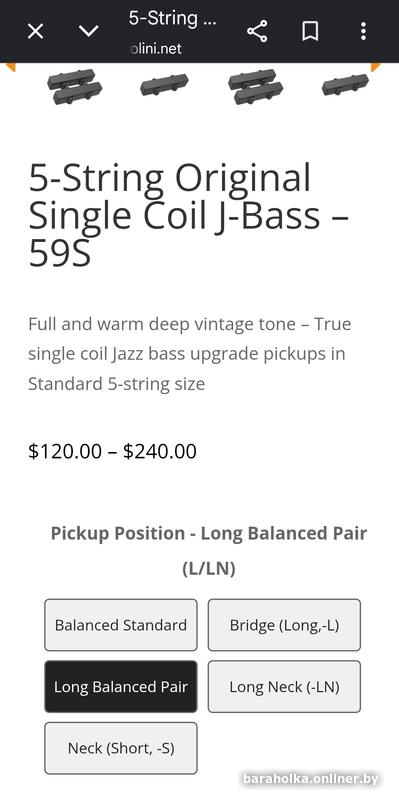This screenshot has height=800, width=399.
Task: Choose Balanced Standard pickup option
Action: (x=121, y=625)
